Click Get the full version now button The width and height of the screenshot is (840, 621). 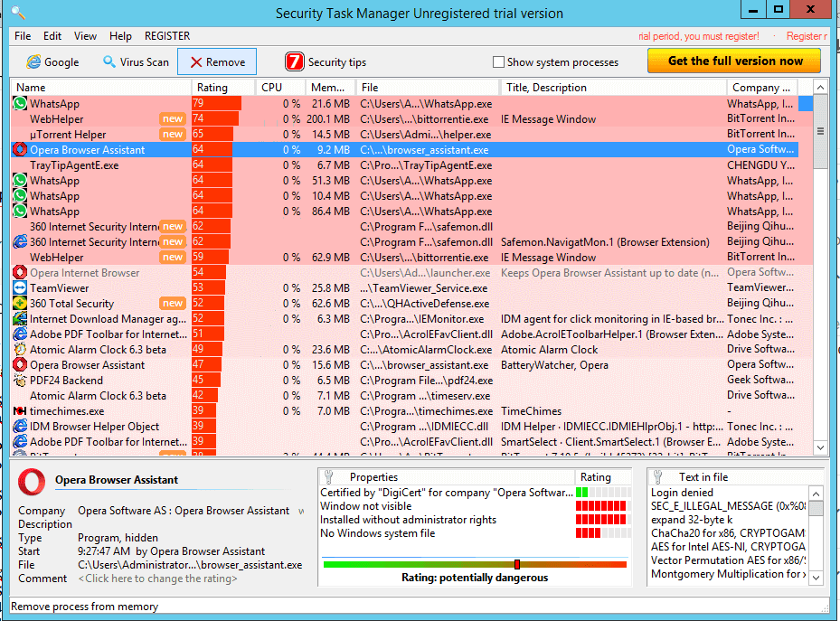(x=734, y=61)
